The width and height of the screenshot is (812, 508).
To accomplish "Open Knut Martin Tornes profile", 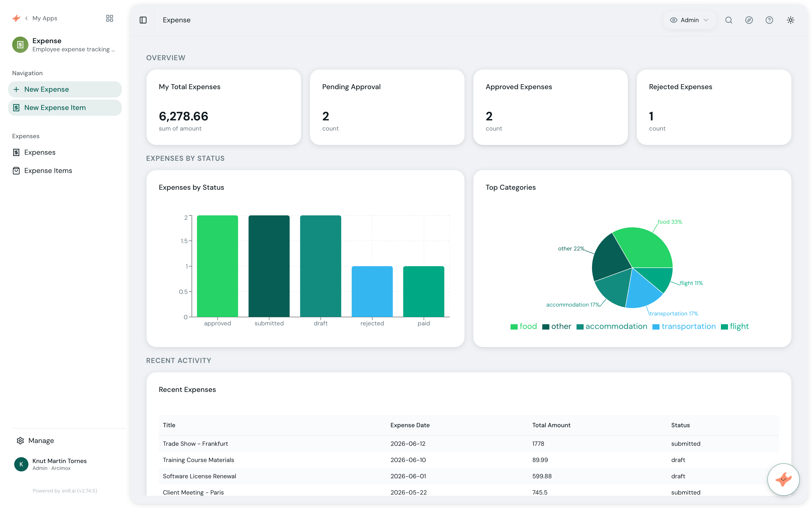I will 59,464.
